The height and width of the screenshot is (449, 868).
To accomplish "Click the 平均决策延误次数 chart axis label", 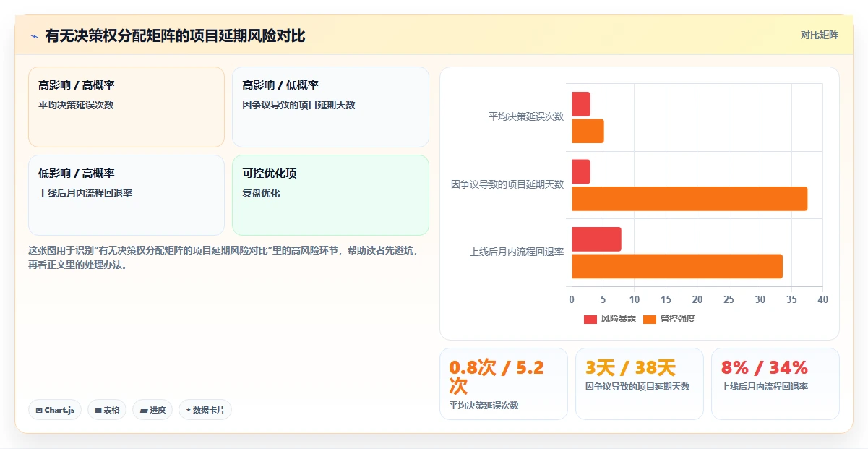I will (526, 116).
